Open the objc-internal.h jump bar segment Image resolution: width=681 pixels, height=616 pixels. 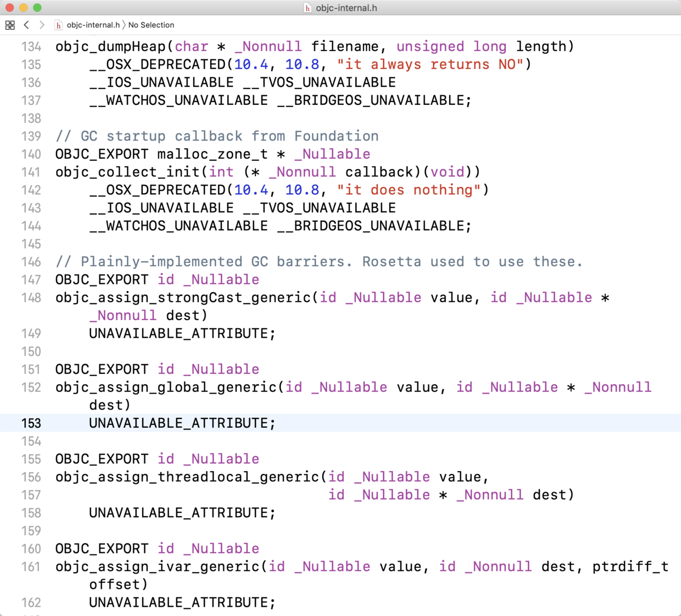pyautogui.click(x=93, y=25)
